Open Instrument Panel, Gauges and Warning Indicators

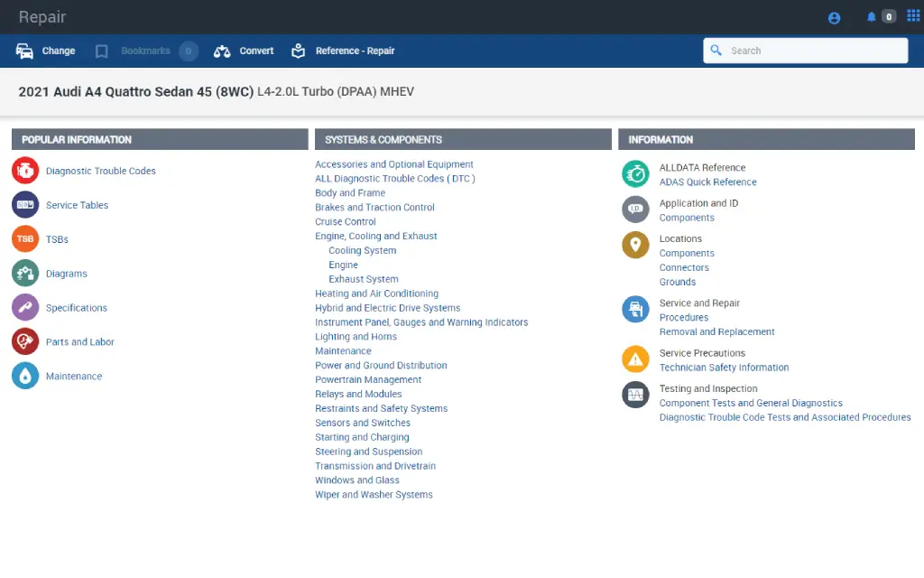click(x=421, y=322)
